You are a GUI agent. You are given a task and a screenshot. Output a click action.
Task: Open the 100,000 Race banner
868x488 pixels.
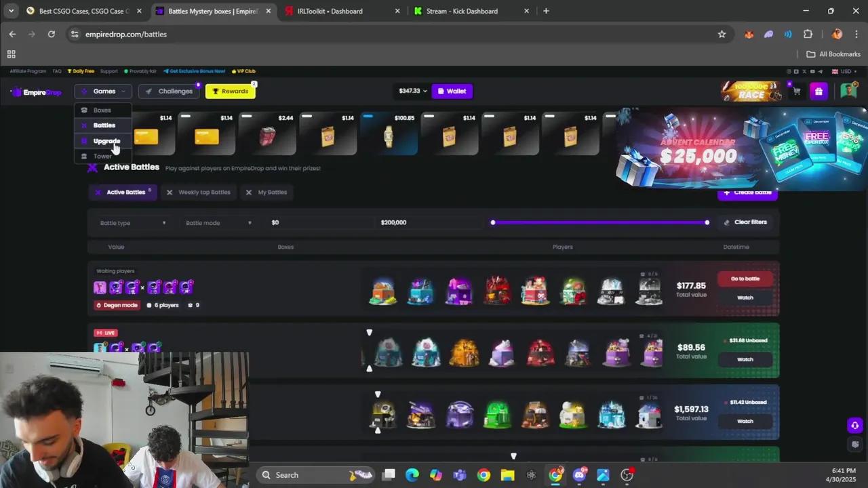[x=751, y=91]
